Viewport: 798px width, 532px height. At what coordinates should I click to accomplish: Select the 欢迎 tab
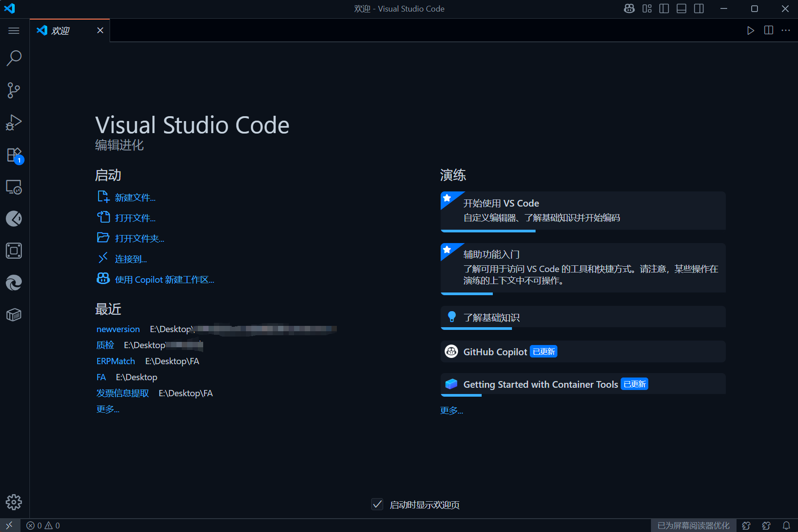pos(70,30)
